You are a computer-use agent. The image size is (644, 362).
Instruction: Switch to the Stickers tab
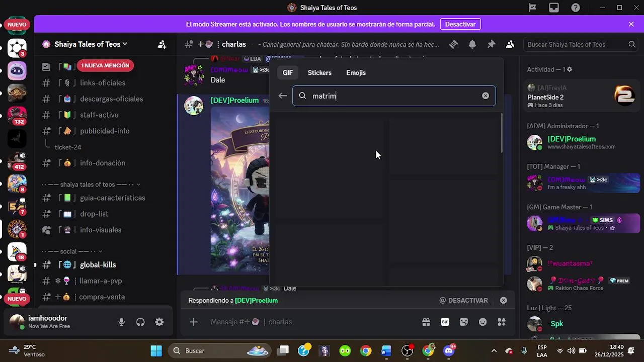point(319,73)
